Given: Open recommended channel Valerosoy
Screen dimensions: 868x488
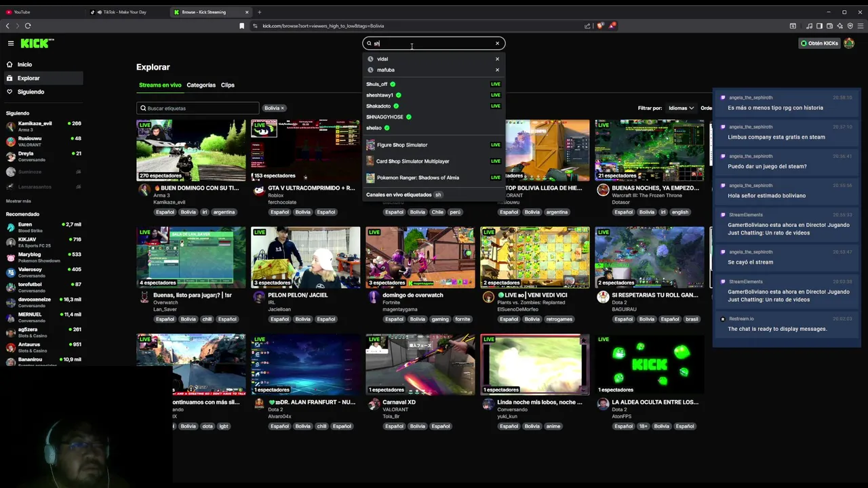Looking at the screenshot, I should [x=43, y=272].
